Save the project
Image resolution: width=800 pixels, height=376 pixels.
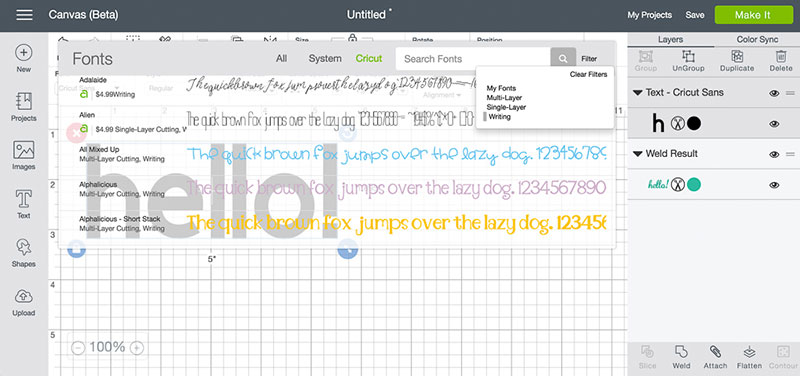(x=695, y=15)
